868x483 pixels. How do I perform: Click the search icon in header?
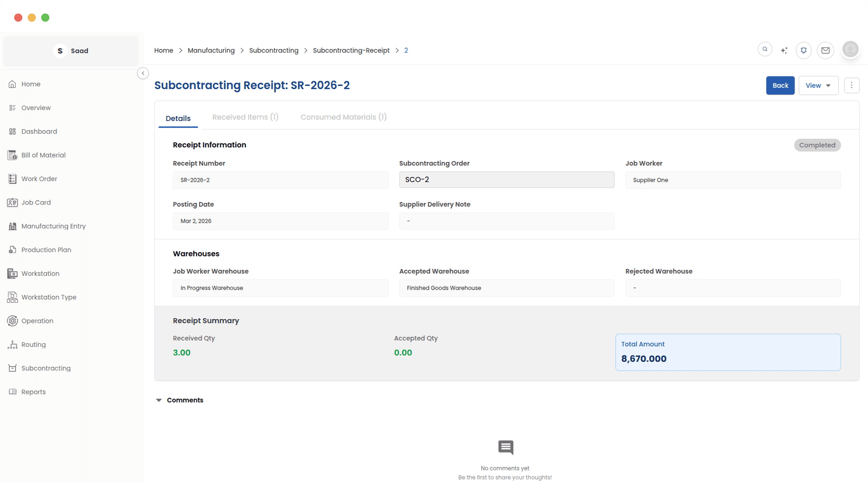tap(765, 50)
